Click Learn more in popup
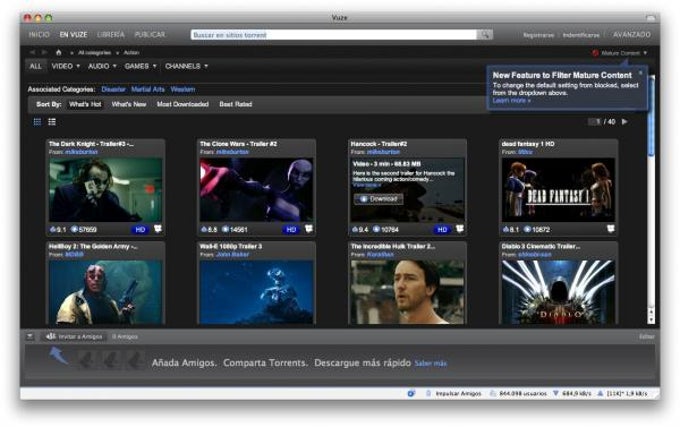This screenshot has width=680, height=427. click(x=511, y=101)
